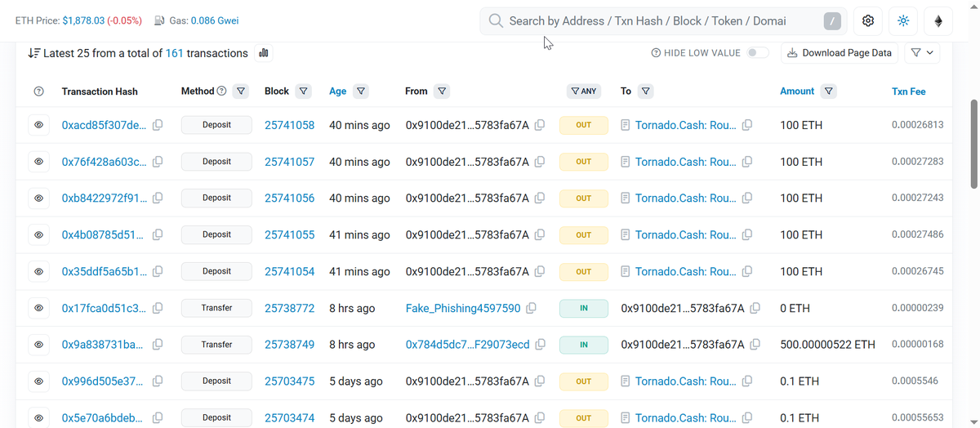The image size is (980, 428).
Task: Open the Block column filter
Action: pos(303,91)
